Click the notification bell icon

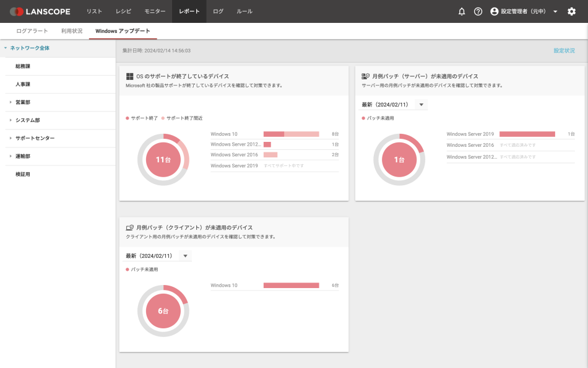(x=462, y=12)
